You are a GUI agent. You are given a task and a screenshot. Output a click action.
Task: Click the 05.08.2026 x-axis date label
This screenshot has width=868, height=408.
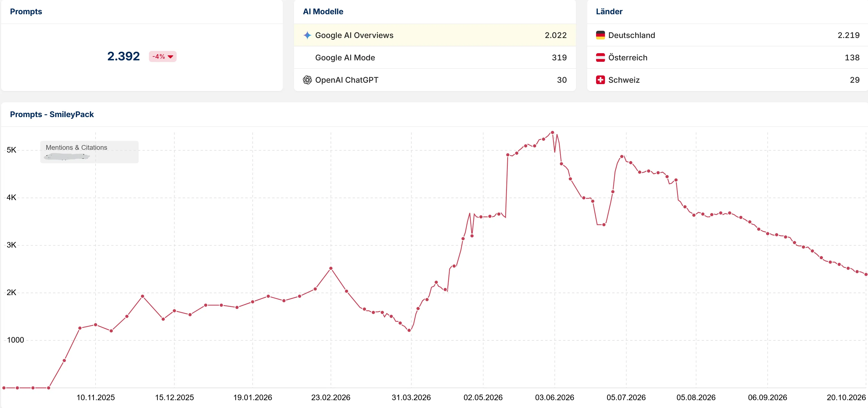coord(696,398)
